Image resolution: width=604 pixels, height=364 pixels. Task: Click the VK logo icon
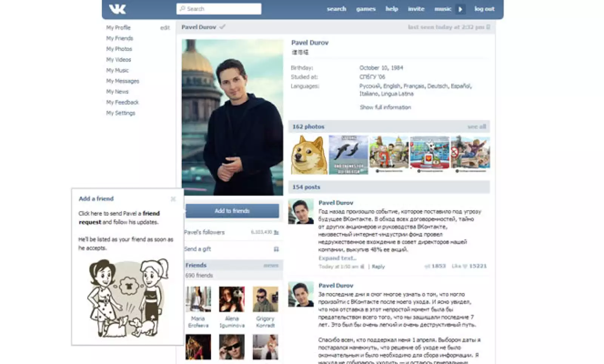coord(117,9)
